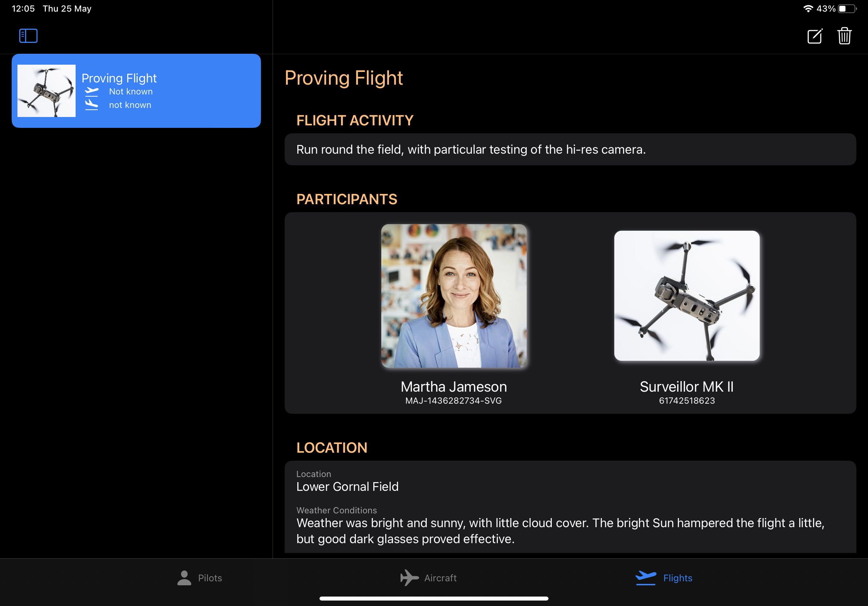
Task: Tap the Martha Jameson name label
Action: pos(454,387)
